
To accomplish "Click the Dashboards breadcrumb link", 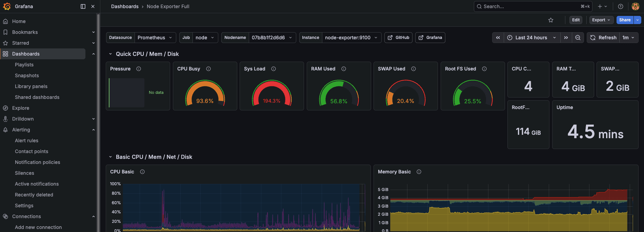I will pos(125,6).
